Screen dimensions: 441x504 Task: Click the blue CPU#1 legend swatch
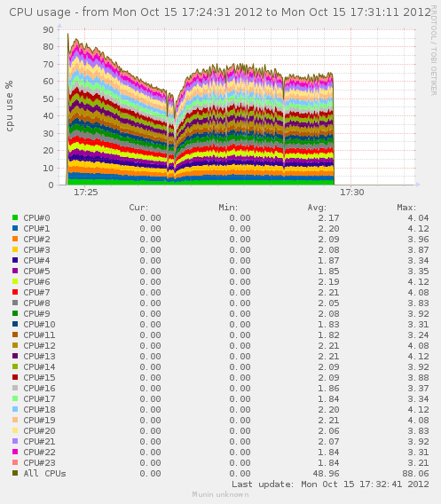pyautogui.click(x=15, y=228)
